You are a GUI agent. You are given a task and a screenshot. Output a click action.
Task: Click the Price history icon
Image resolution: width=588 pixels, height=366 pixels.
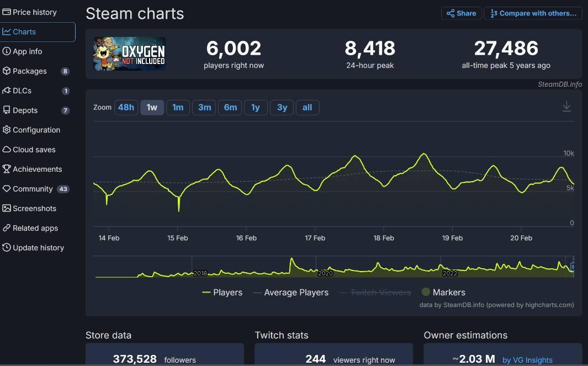click(7, 12)
